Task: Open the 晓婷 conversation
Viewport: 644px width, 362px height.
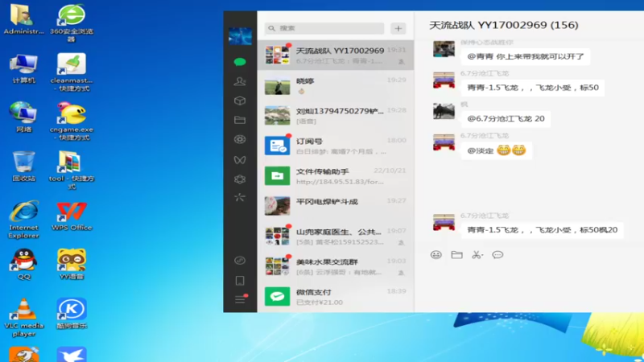Action: (x=336, y=85)
